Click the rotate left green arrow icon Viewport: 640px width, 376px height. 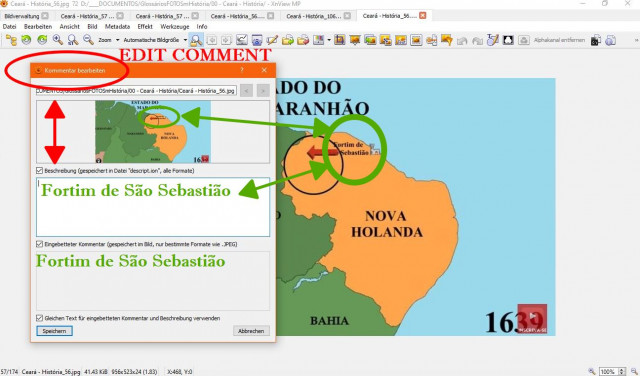(x=27, y=40)
